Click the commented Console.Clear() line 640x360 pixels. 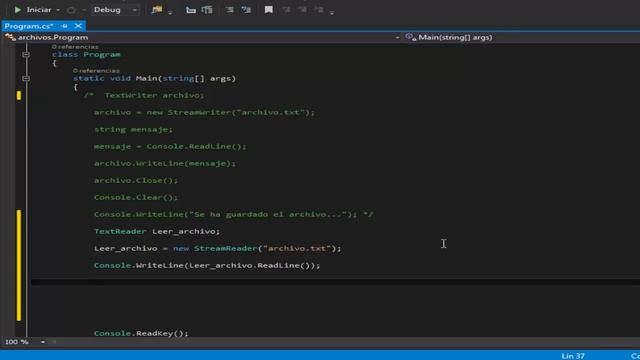click(x=136, y=197)
